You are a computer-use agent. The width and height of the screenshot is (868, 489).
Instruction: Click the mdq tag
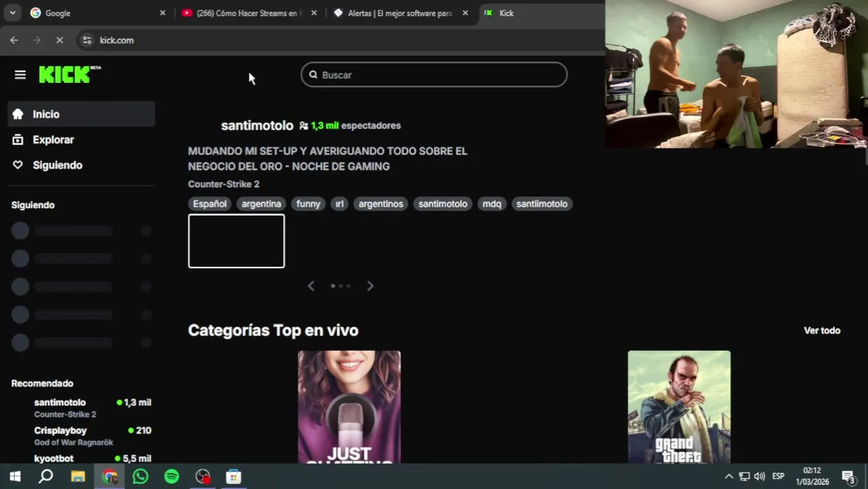coord(492,204)
